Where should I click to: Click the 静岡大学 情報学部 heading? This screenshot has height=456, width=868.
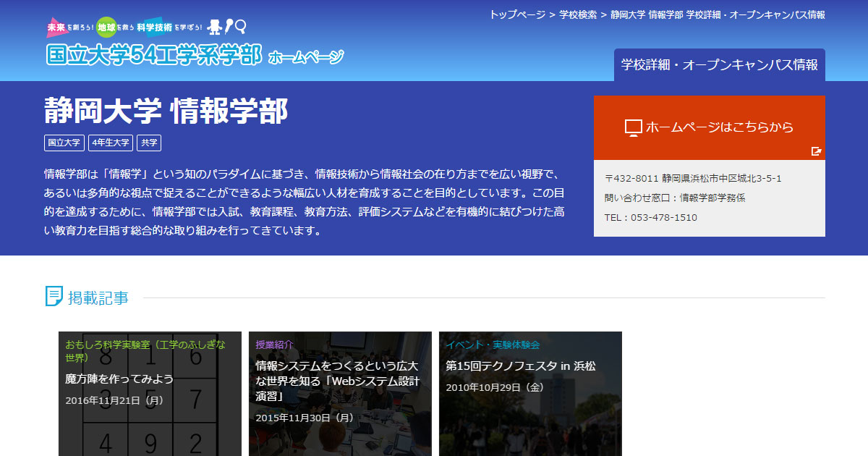pyautogui.click(x=166, y=110)
